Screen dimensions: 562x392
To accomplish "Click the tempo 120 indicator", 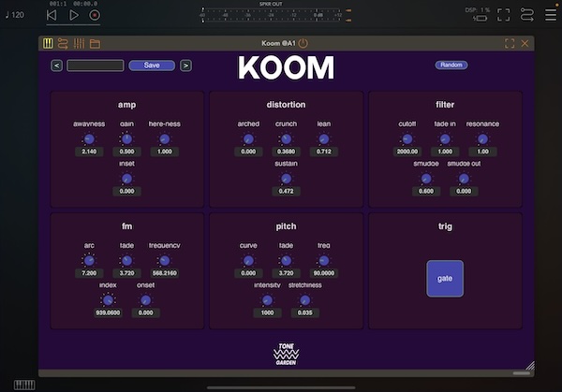I will pos(15,15).
